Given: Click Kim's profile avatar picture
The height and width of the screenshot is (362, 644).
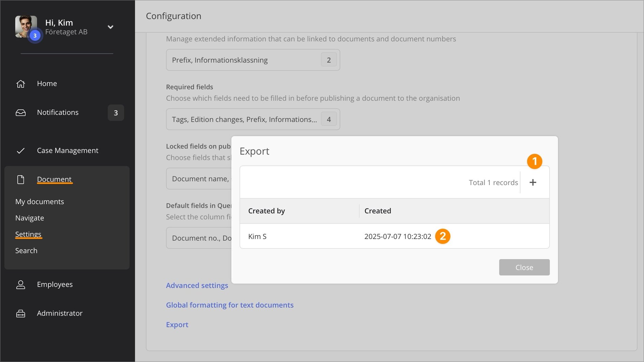Looking at the screenshot, I should pos(26,27).
